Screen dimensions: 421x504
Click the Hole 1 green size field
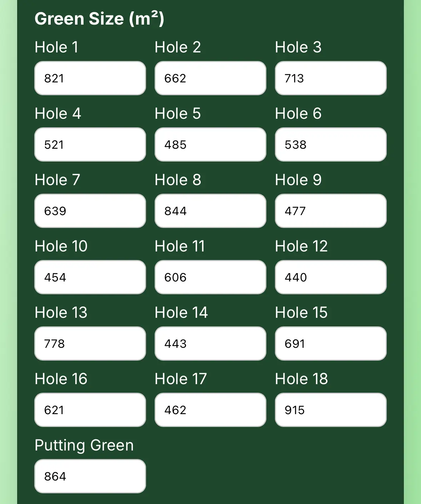pos(90,78)
